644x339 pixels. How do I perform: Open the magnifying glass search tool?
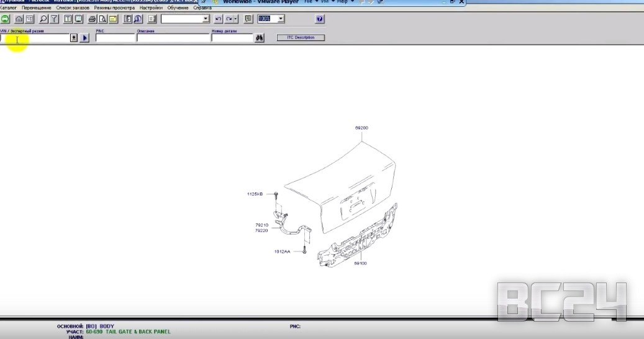(x=43, y=19)
